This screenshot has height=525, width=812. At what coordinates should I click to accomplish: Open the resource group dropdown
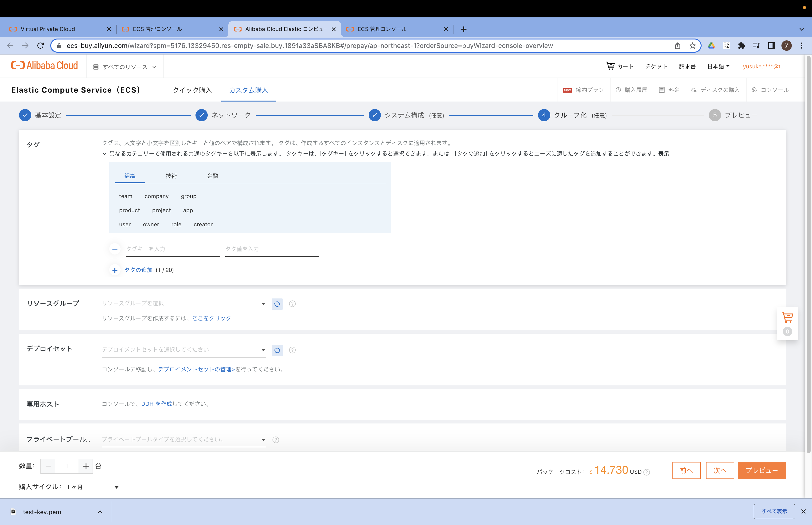click(x=184, y=303)
